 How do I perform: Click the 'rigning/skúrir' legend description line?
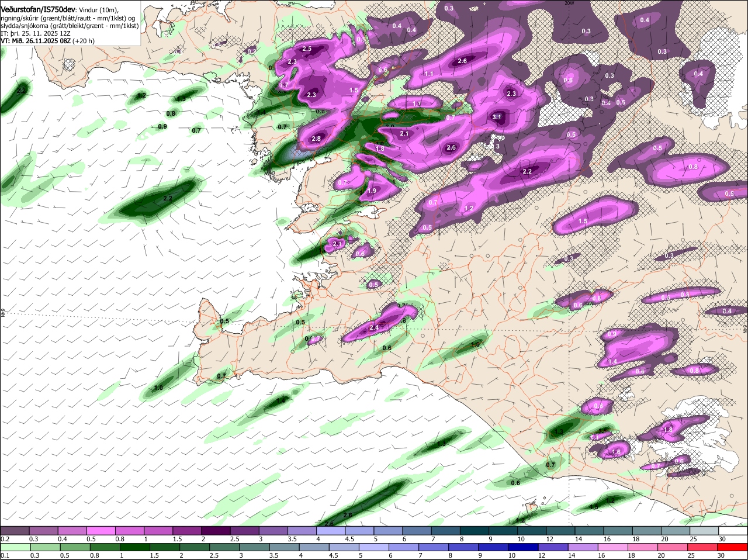click(x=68, y=18)
